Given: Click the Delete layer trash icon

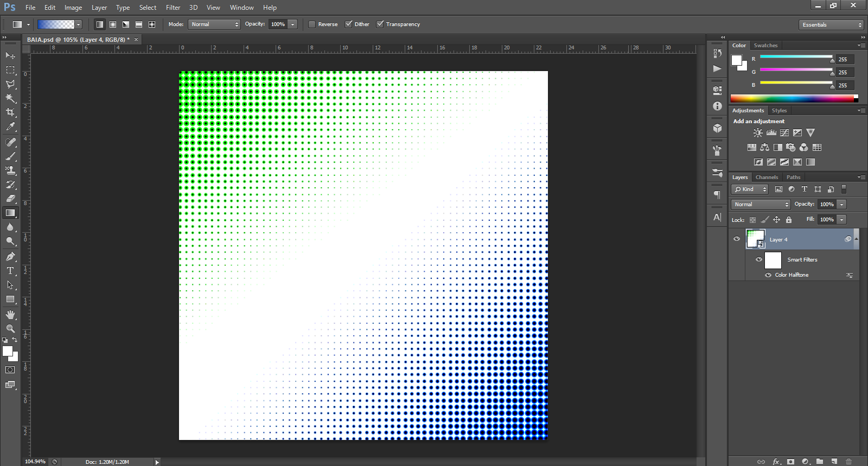Looking at the screenshot, I should 849,462.
